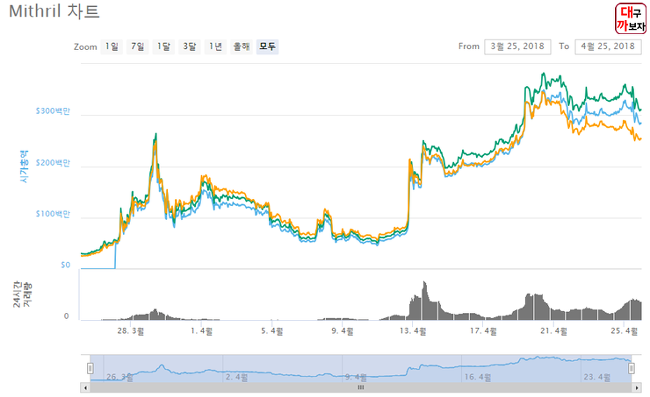Click the 23. 4월 label in navigator
This screenshot has height=397, width=650.
(x=597, y=377)
